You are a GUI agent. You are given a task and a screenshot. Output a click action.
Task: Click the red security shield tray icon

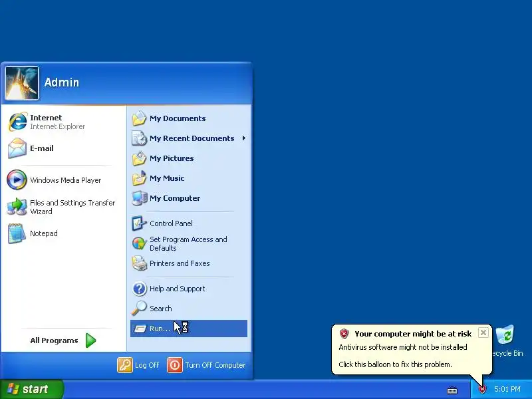482,389
